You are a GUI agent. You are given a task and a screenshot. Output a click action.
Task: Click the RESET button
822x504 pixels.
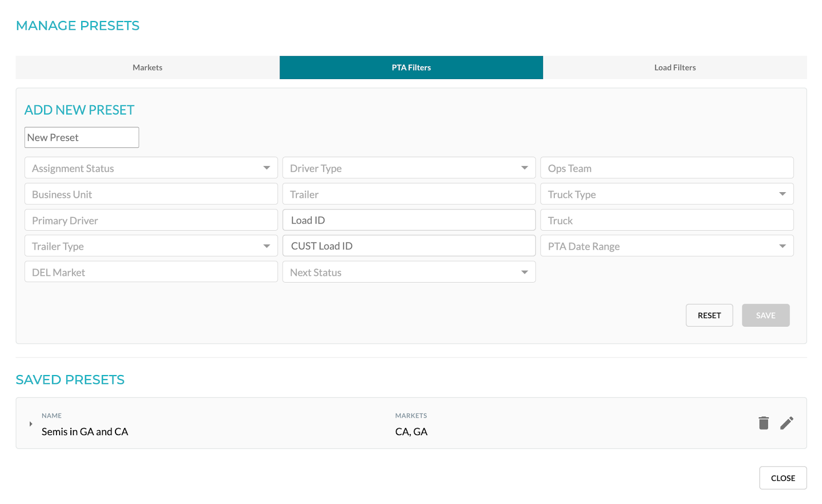(x=709, y=315)
